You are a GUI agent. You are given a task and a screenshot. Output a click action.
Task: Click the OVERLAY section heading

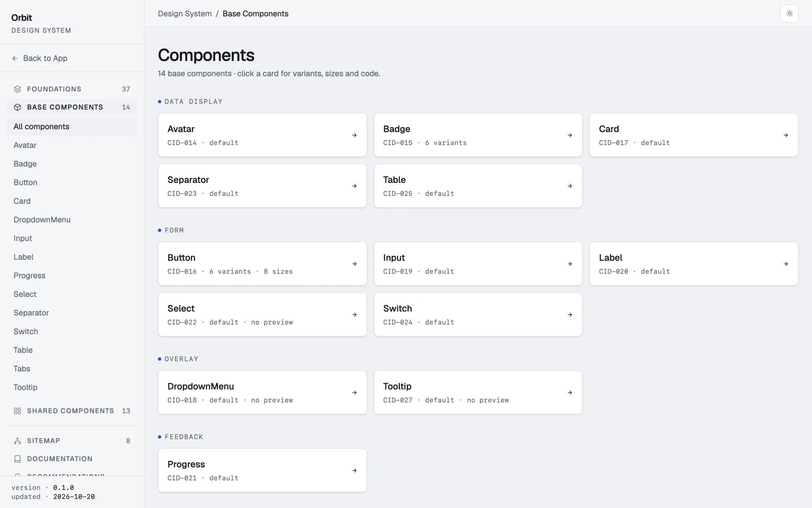pyautogui.click(x=181, y=359)
